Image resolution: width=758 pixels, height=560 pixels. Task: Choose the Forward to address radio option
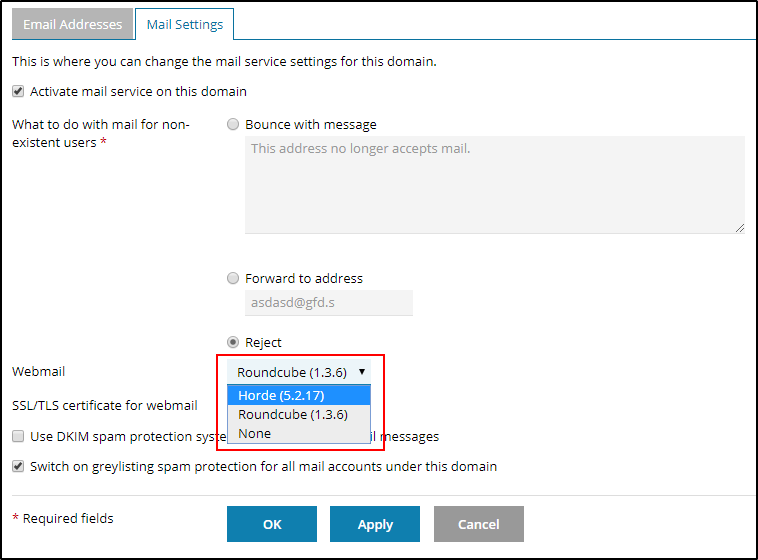(x=233, y=279)
